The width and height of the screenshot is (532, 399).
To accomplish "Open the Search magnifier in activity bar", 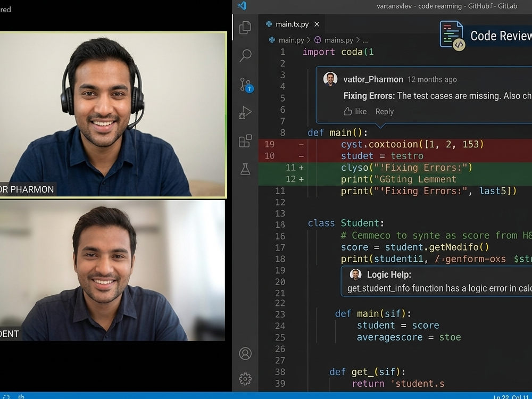I will (245, 55).
